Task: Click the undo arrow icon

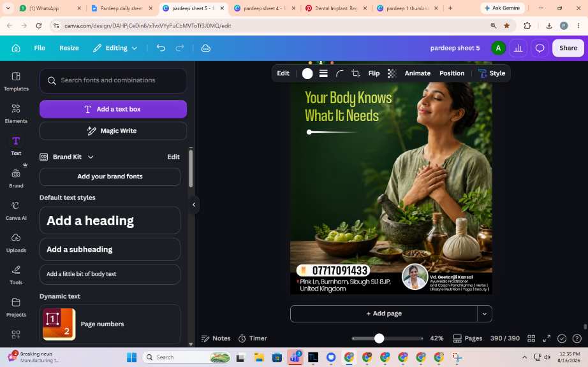Action: click(161, 48)
